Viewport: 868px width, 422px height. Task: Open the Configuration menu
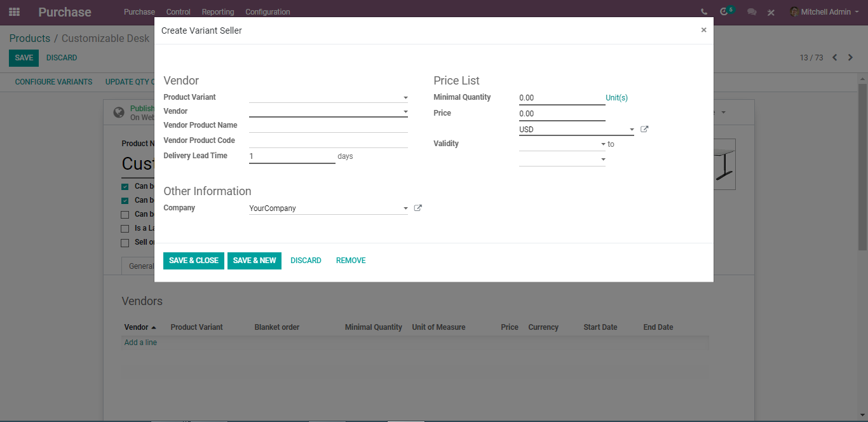point(268,12)
